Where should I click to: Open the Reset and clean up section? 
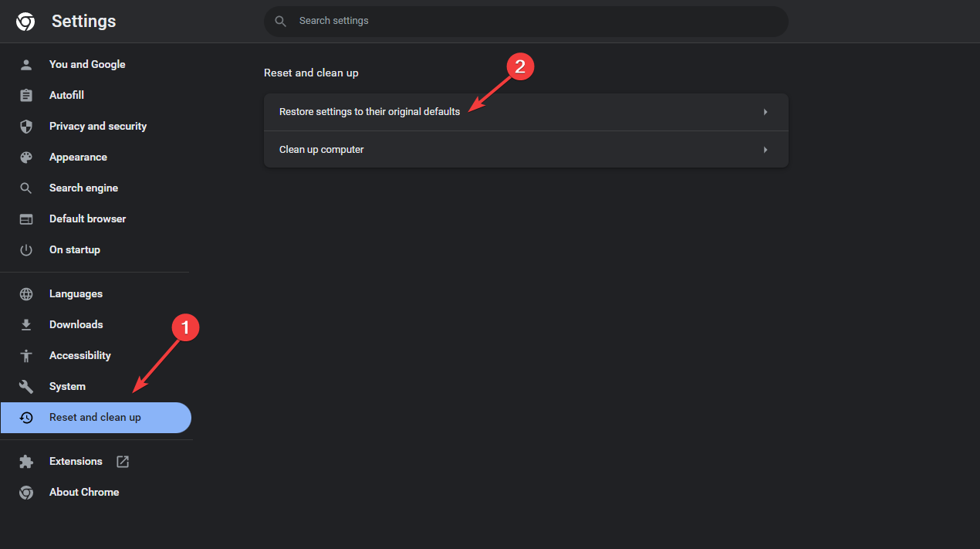[x=95, y=417]
